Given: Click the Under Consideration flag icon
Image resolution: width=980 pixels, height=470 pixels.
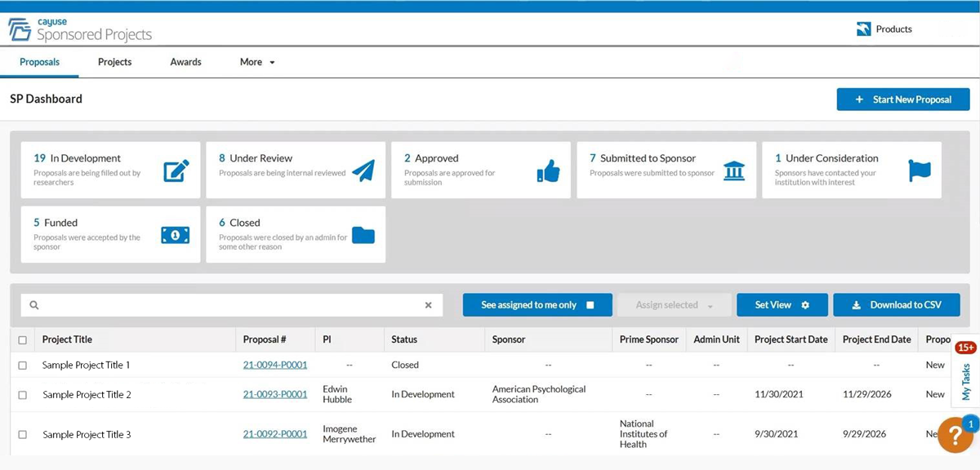Looking at the screenshot, I should 920,171.
